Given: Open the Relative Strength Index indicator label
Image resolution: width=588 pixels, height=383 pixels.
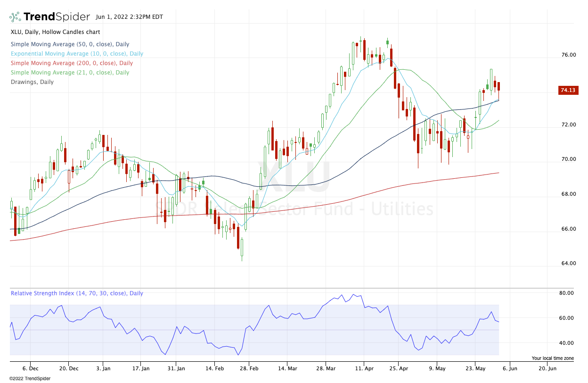Looking at the screenshot, I should (77, 293).
